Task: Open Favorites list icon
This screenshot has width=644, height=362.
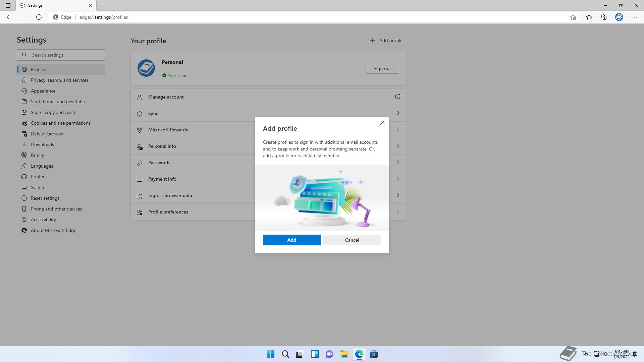Action: 589,17
